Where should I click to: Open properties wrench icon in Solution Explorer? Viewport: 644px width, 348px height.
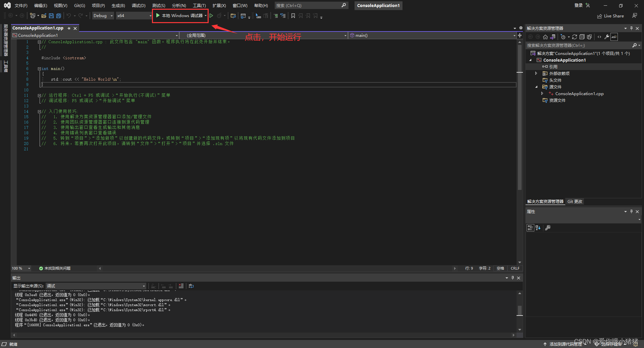607,37
